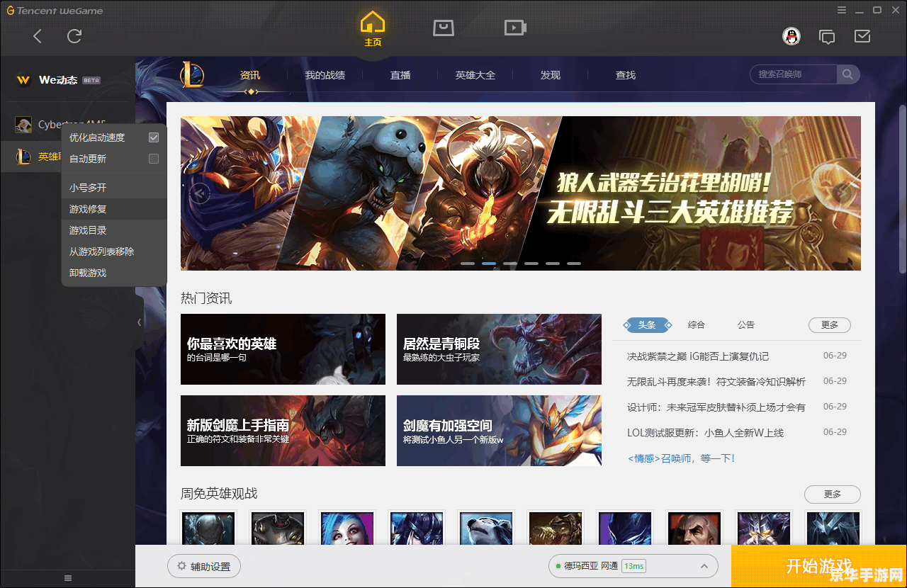The width and height of the screenshot is (907, 588).
Task: Switch to the 发现 tab
Action: coord(551,75)
